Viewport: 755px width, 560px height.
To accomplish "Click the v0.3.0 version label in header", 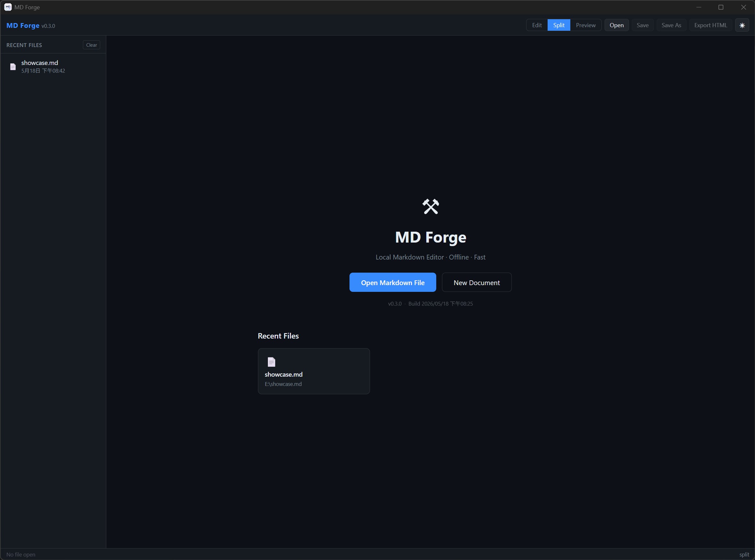I will click(48, 26).
